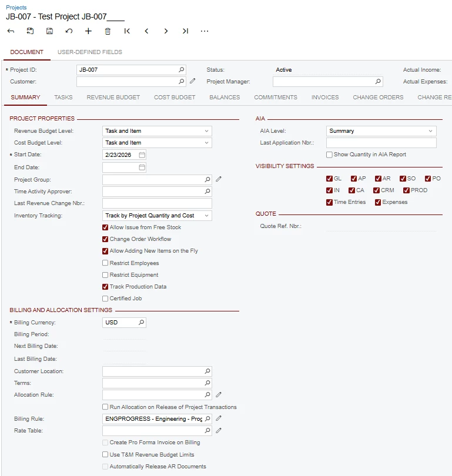The image size is (452, 476).
Task: Open the more actions ellipsis menu
Action: tap(205, 31)
